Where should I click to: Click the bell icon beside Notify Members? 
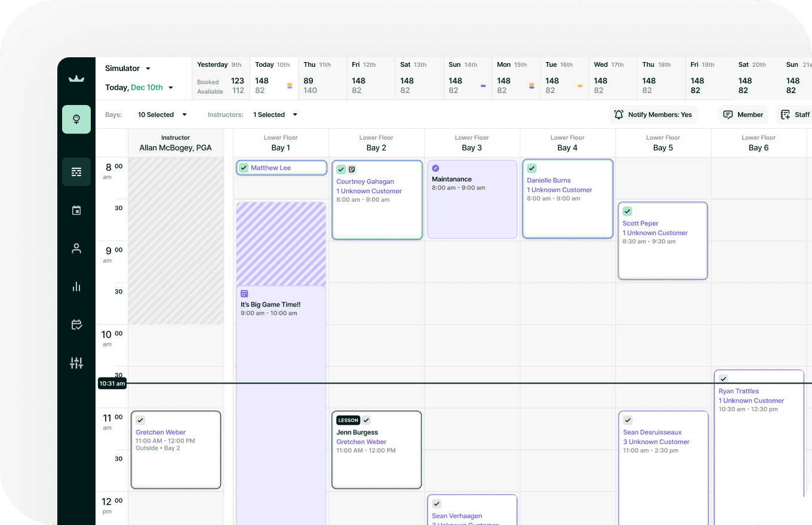[x=619, y=115]
